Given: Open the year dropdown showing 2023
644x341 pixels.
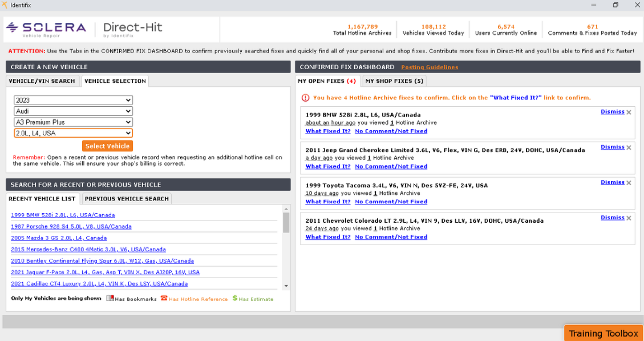Looking at the screenshot, I should (73, 101).
